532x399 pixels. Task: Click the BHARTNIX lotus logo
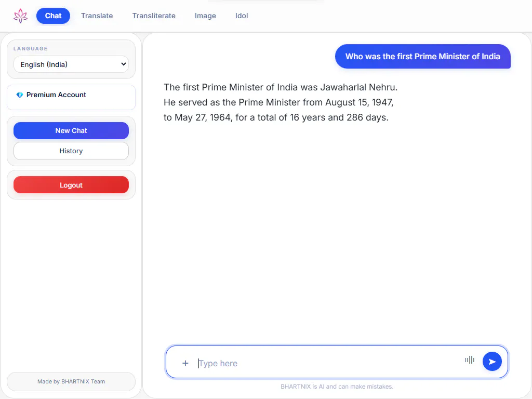[20, 16]
